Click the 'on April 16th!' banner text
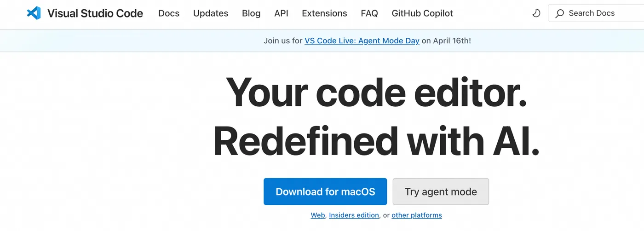Screen dimensions: 644x231 coord(446,40)
